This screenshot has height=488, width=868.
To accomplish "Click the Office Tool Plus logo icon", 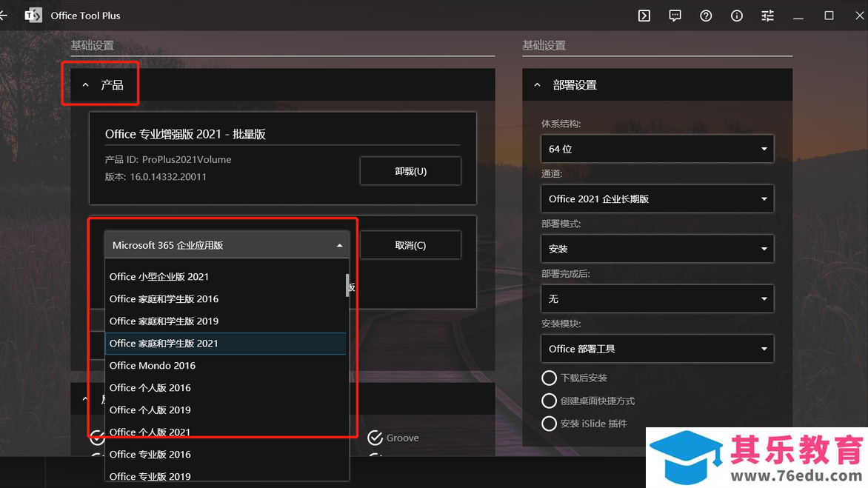I will pyautogui.click(x=33, y=16).
